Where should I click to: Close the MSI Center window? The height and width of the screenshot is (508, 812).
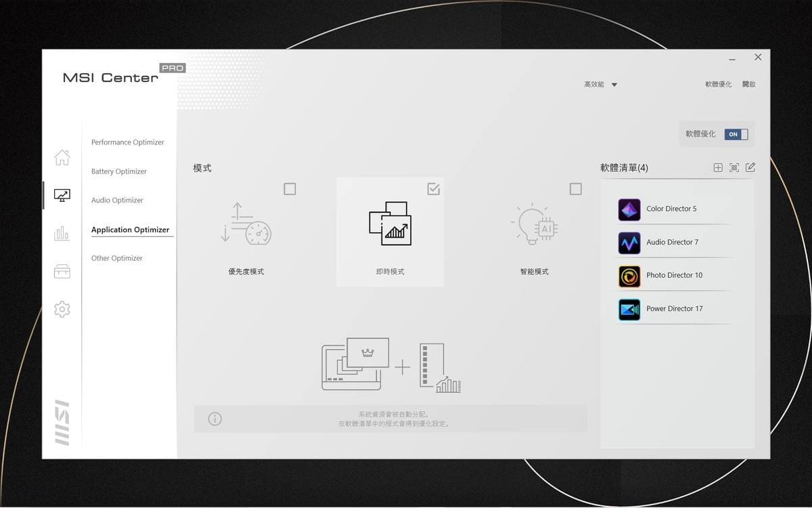coord(758,58)
